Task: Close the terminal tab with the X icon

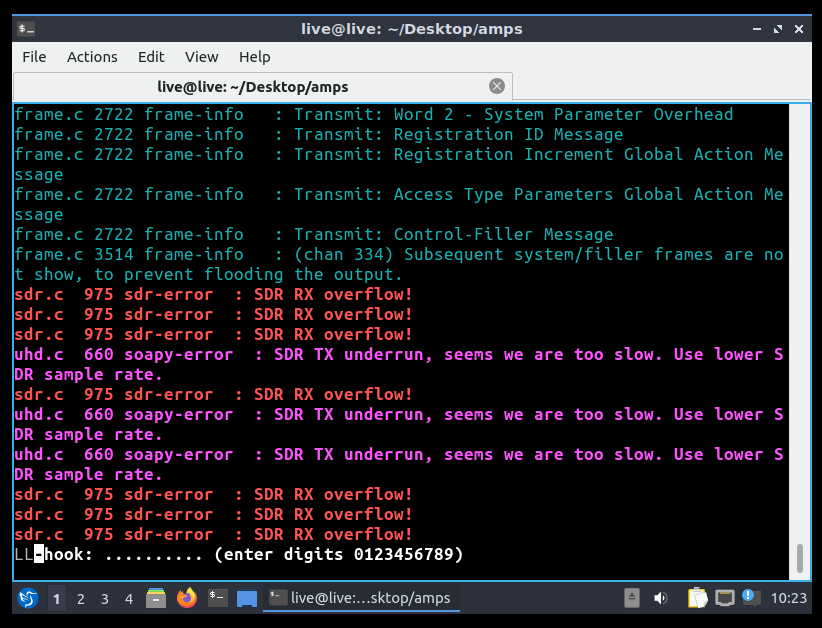Action: pyautogui.click(x=496, y=86)
